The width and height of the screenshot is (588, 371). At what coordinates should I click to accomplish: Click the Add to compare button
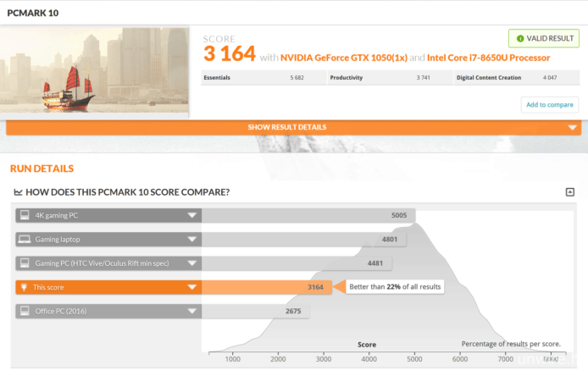tap(549, 105)
